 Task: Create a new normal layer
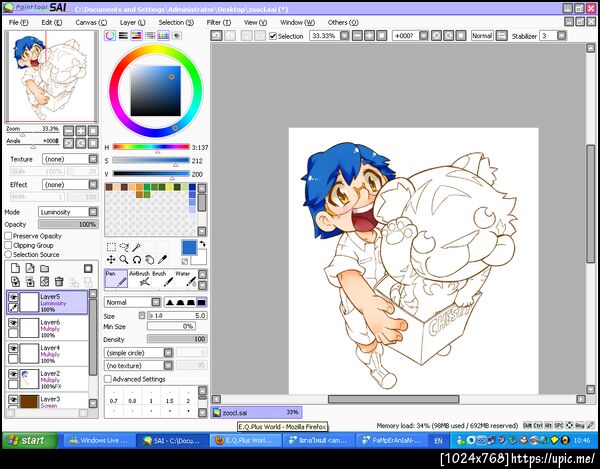point(15,269)
